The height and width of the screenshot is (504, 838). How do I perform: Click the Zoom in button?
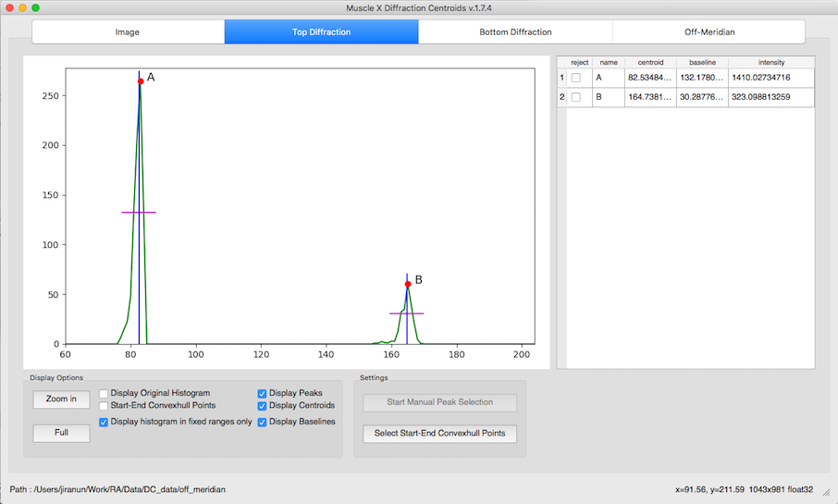tap(61, 400)
